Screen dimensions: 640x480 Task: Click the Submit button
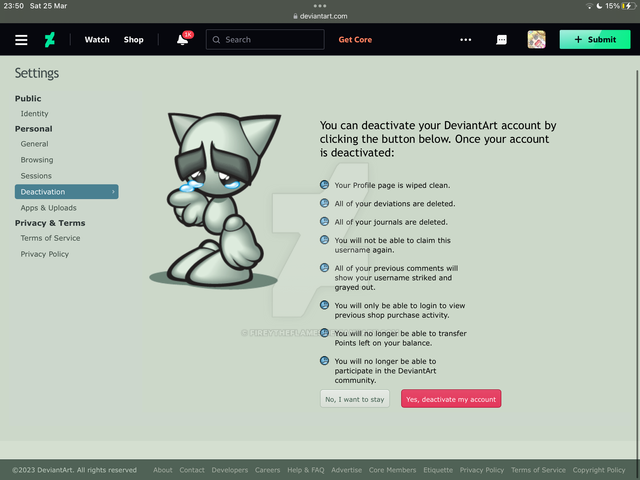pyautogui.click(x=595, y=40)
